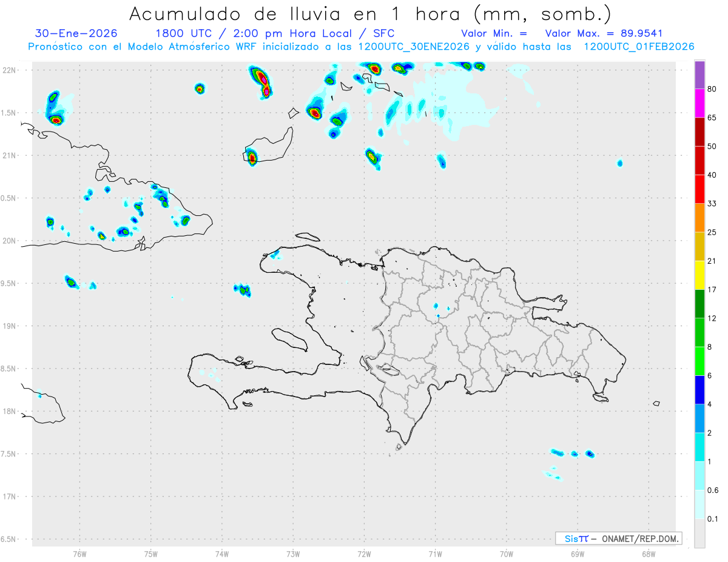728x562 pixels.
Task: Click the "1800 UTC / 2:00 pm Hora Local / SFC" text
Action: coord(275,33)
